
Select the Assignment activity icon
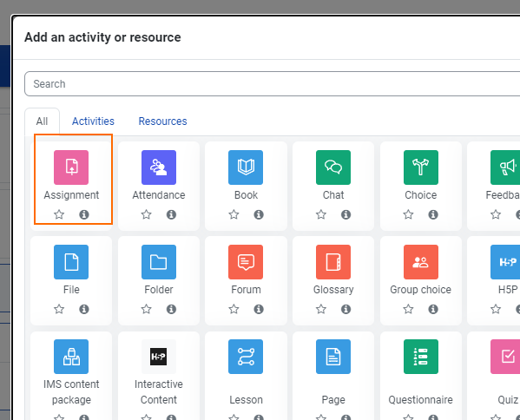click(71, 167)
